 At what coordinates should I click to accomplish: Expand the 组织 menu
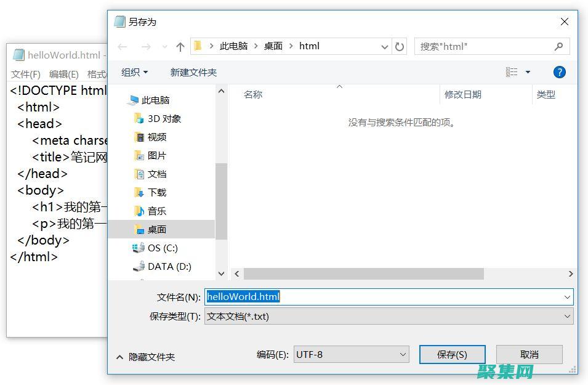click(x=134, y=71)
